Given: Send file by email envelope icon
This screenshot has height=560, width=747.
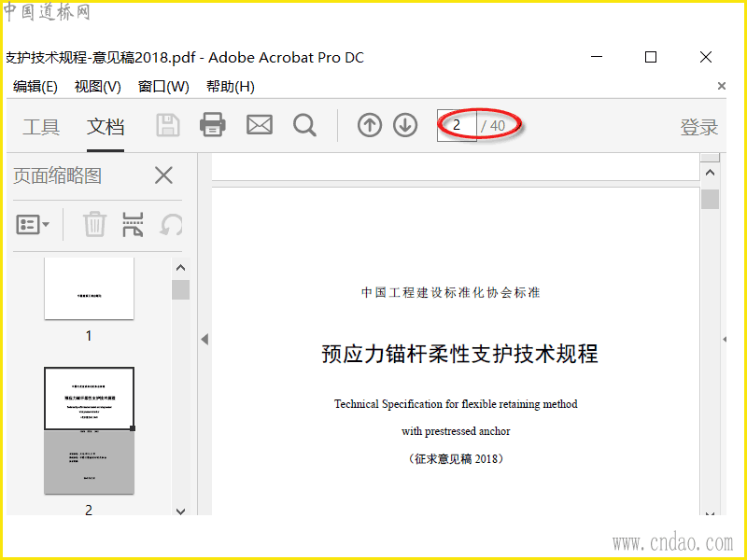Looking at the screenshot, I should (260, 125).
